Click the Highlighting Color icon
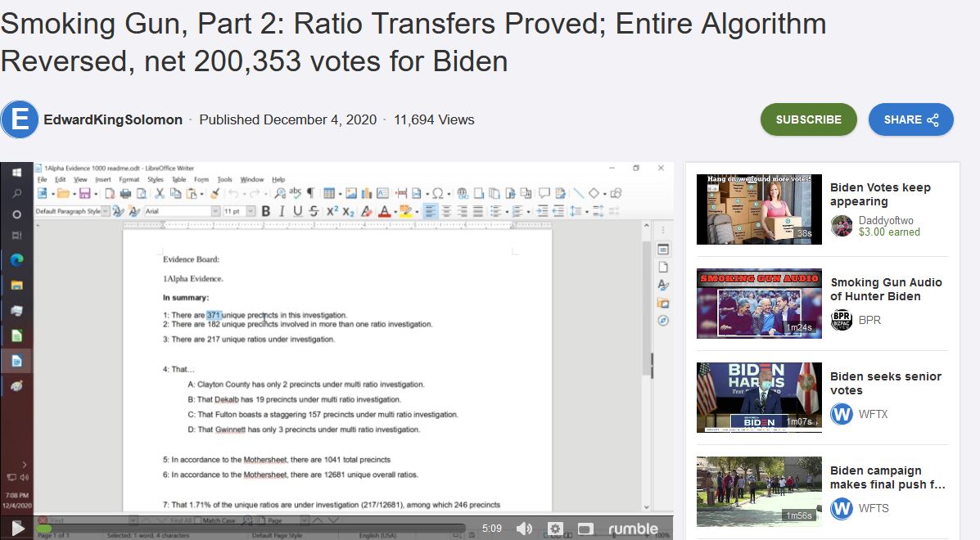Screen dimensions: 980x540 pyautogui.click(x=405, y=211)
